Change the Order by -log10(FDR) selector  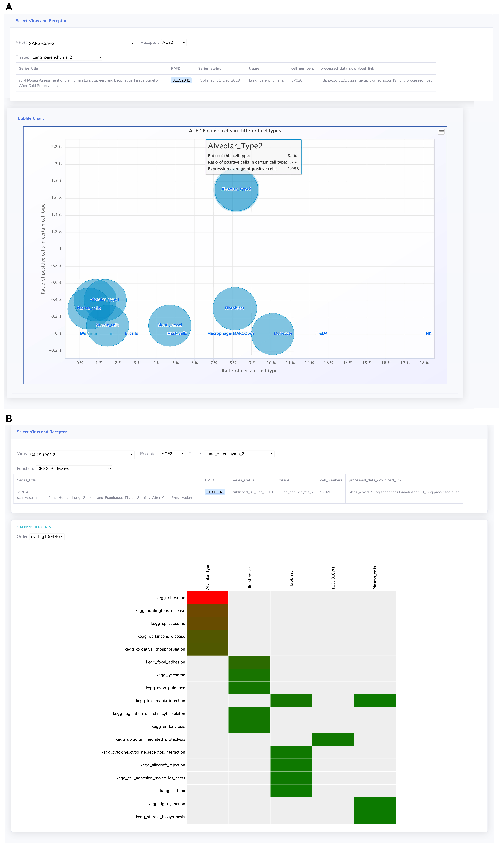[x=47, y=537]
